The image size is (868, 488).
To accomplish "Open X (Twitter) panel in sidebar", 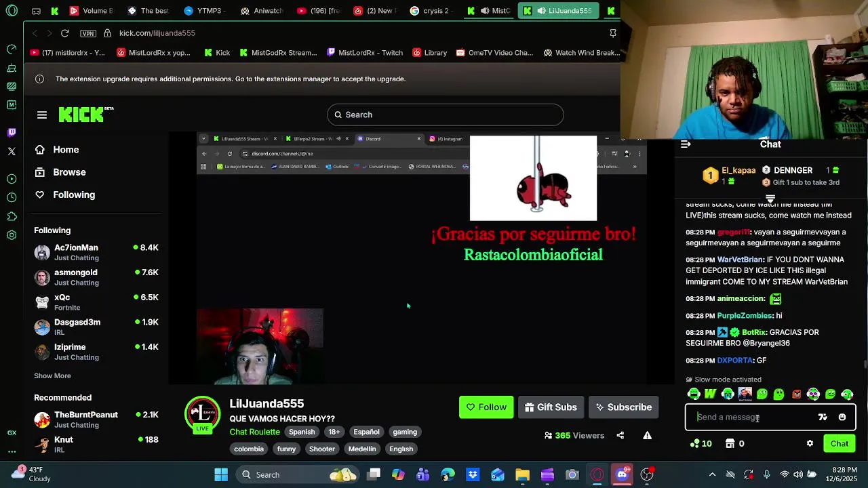I will pyautogui.click(x=12, y=151).
